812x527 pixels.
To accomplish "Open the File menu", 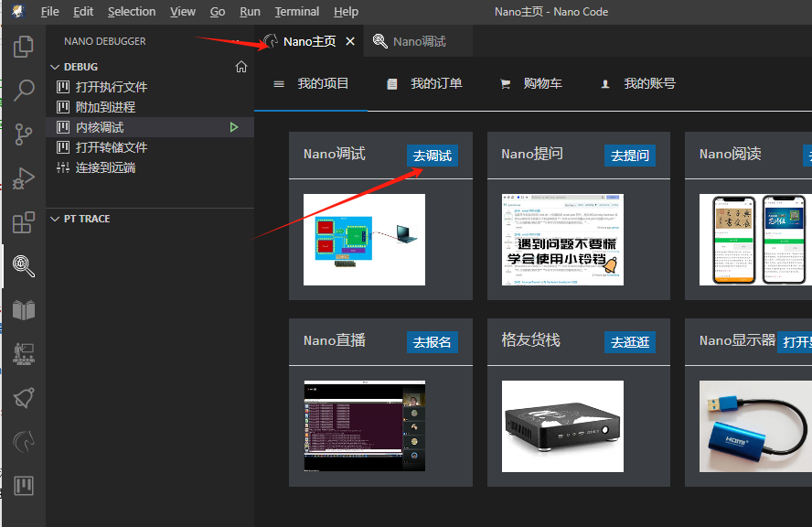I will pyautogui.click(x=49, y=11).
